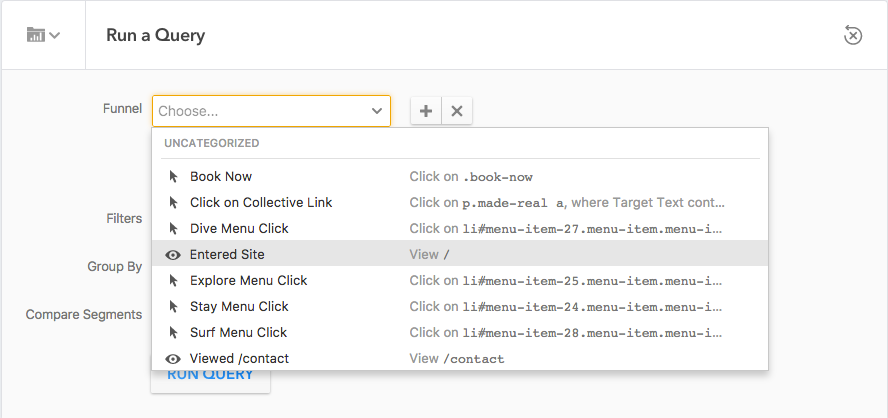This screenshot has height=418, width=888.
Task: Collapse the Funnel dropdown chevron
Action: click(377, 111)
